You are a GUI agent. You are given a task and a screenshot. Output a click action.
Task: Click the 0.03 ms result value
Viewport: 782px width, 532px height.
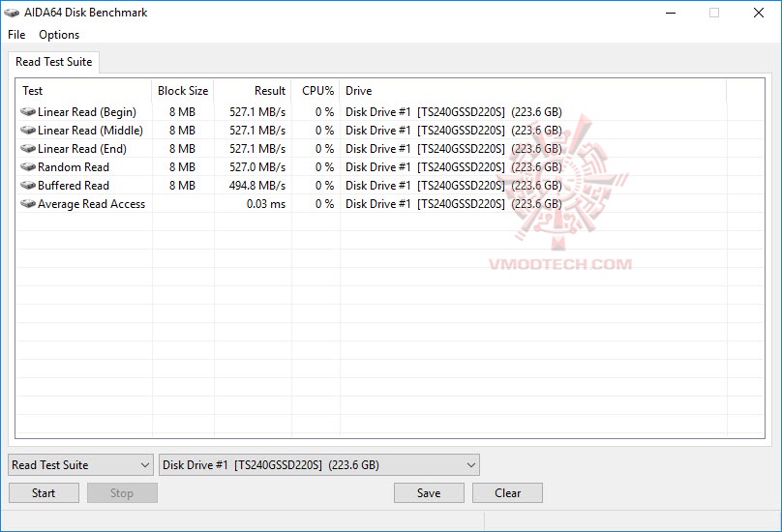266,204
